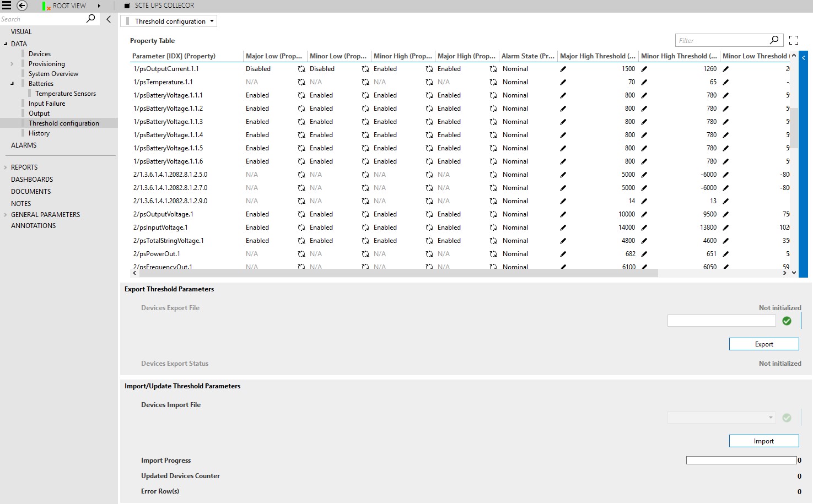Viewport: 813px width, 504px height.
Task: Collapse the Batteries tree section
Action: coord(11,83)
